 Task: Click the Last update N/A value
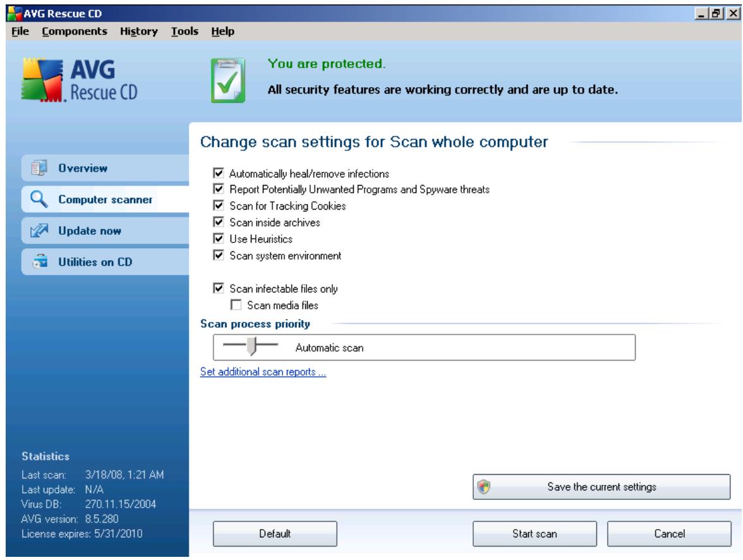point(94,489)
